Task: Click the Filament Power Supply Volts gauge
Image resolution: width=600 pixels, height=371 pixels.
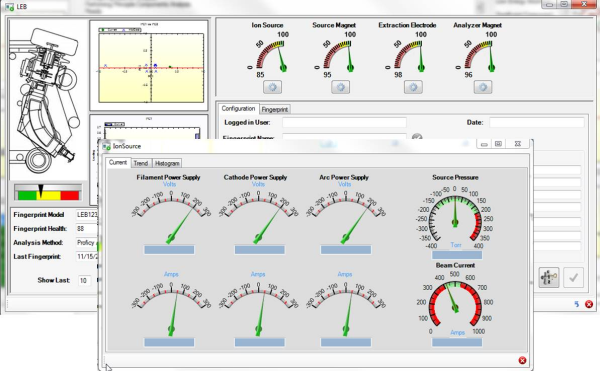Action: point(171,216)
